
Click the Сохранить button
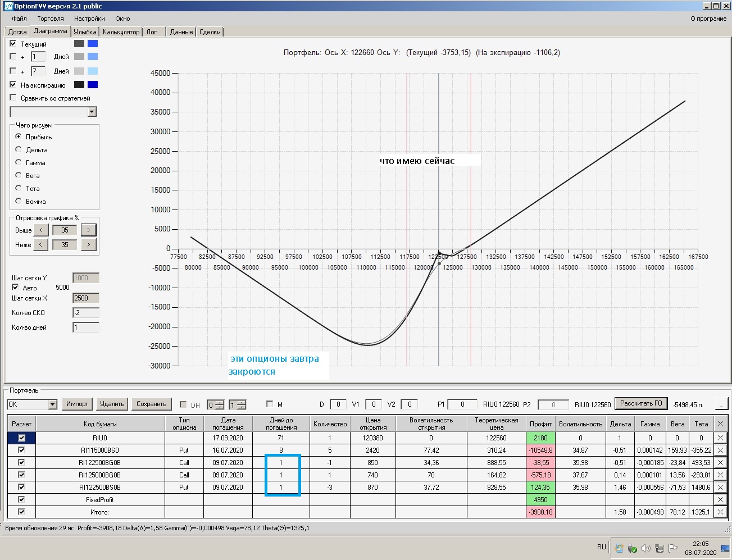151,404
